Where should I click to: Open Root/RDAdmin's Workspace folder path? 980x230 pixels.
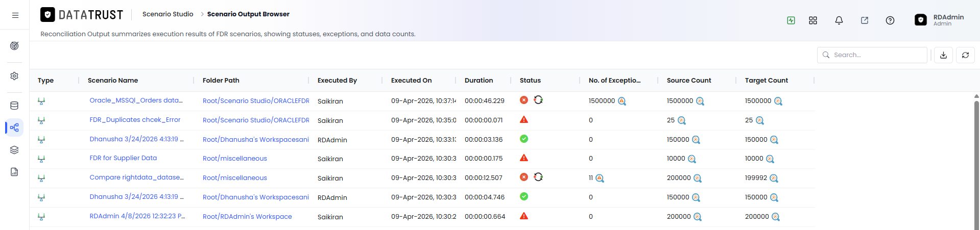pos(247,217)
